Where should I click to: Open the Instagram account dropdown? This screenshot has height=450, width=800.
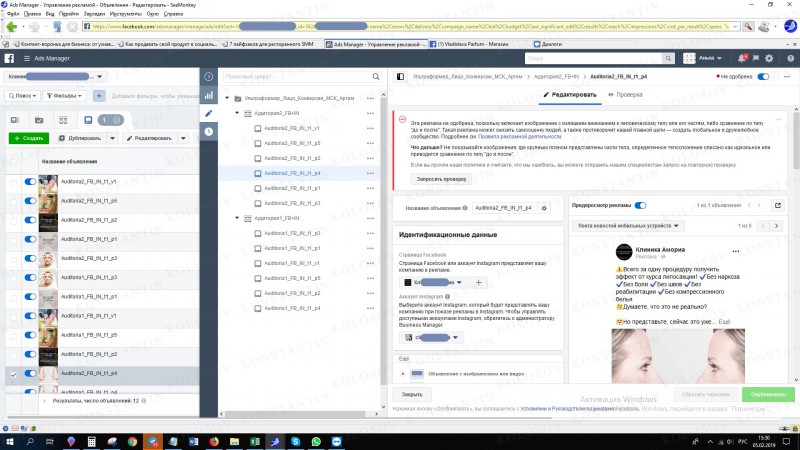coord(432,337)
